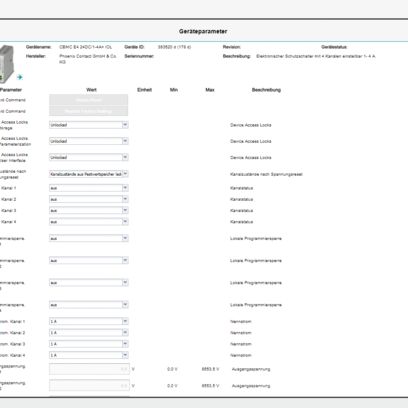
Task: Click the Parameter column header
Action: click(11, 90)
